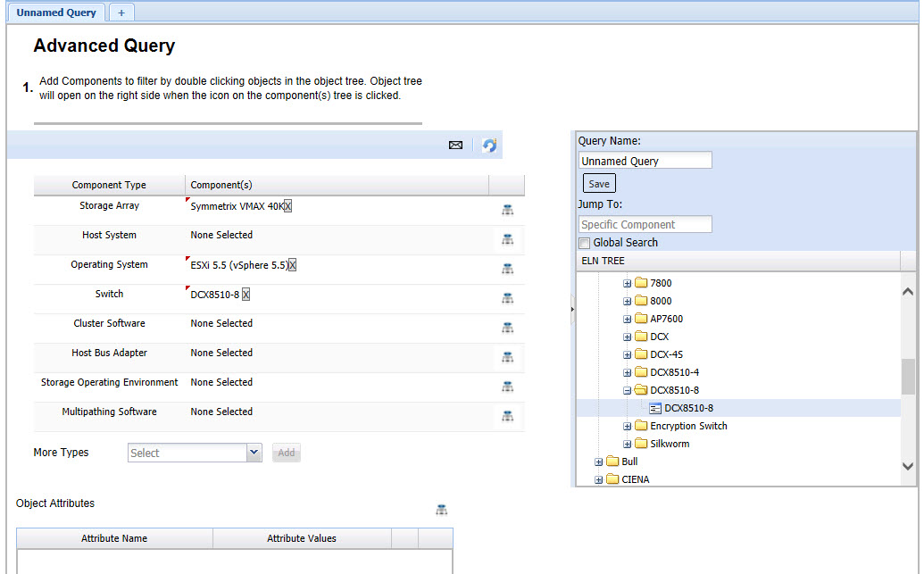
Task: Enable the Global Search checkbox
Action: [x=585, y=243]
